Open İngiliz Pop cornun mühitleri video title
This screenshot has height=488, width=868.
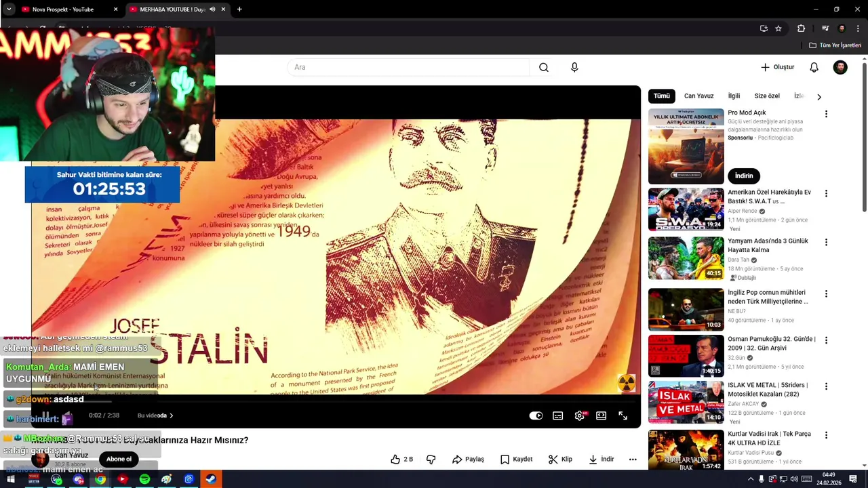(x=768, y=297)
